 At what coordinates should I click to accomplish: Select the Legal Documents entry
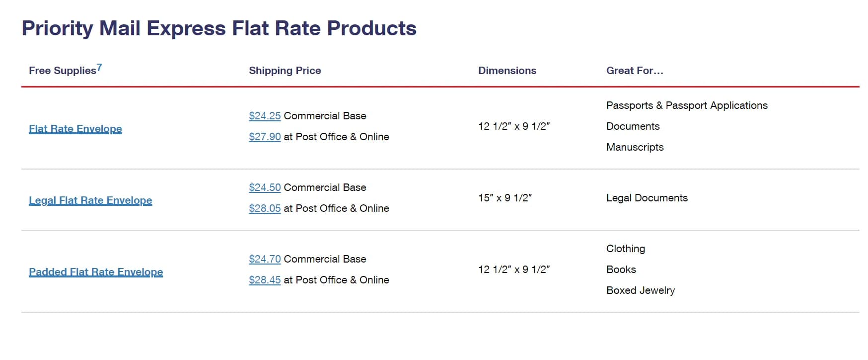click(647, 197)
